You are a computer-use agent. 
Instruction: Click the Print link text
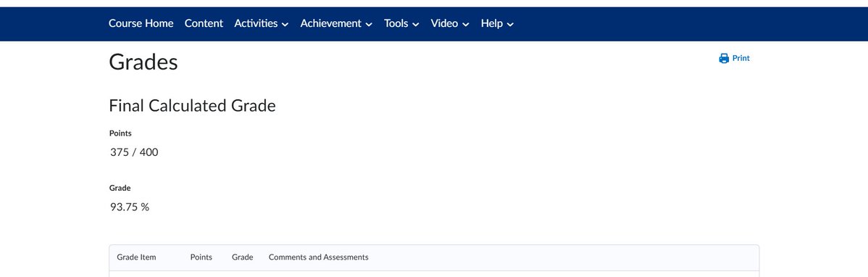tap(740, 58)
